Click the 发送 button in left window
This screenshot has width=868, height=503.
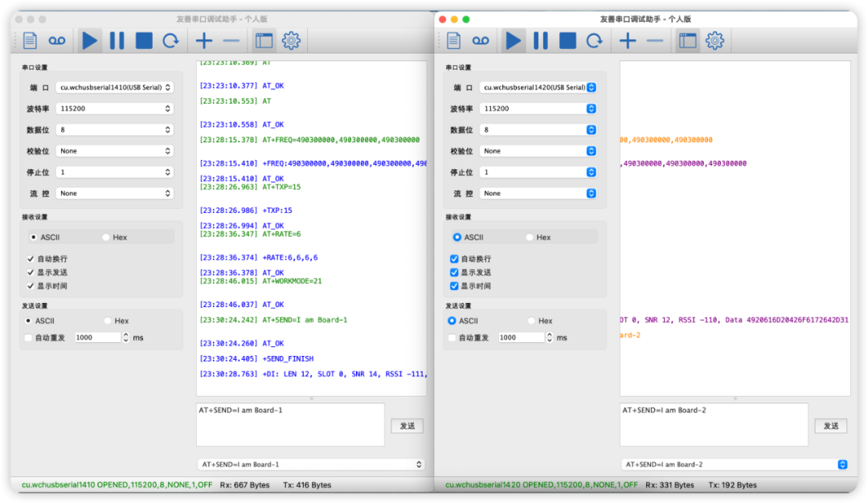click(x=407, y=426)
